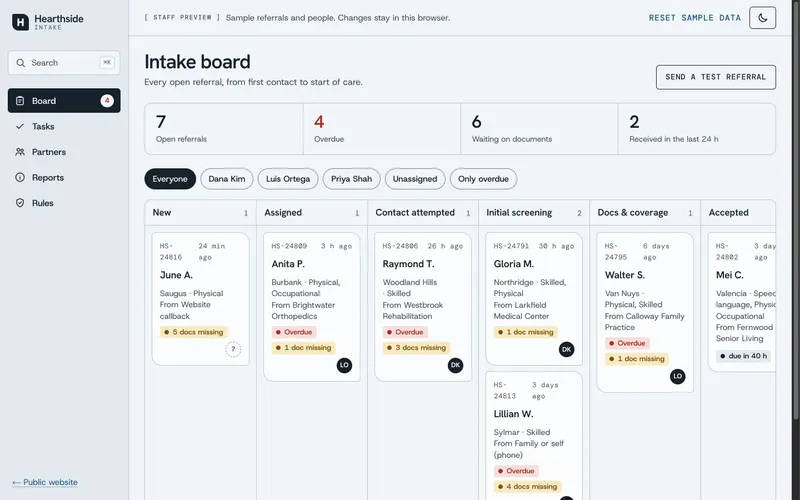Click the Open referrals stat tile
Viewport: 800px width, 500px height.
tap(224, 129)
